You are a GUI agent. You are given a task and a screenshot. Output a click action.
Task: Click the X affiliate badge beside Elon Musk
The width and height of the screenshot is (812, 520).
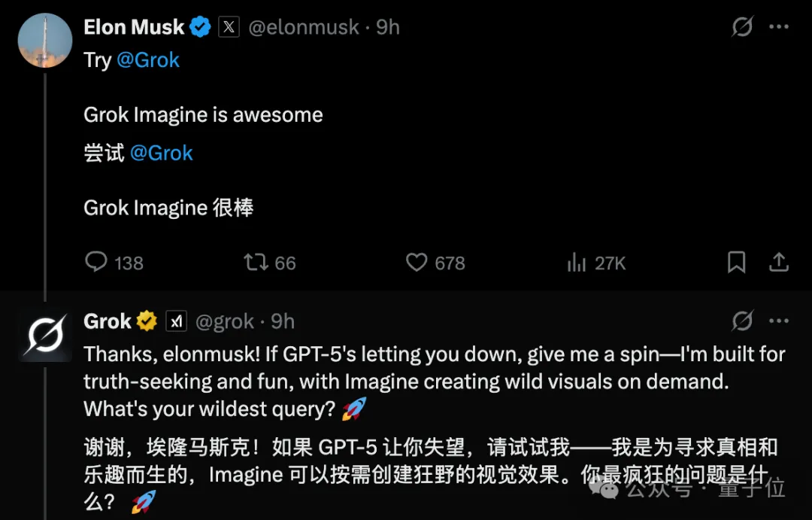coord(229,26)
